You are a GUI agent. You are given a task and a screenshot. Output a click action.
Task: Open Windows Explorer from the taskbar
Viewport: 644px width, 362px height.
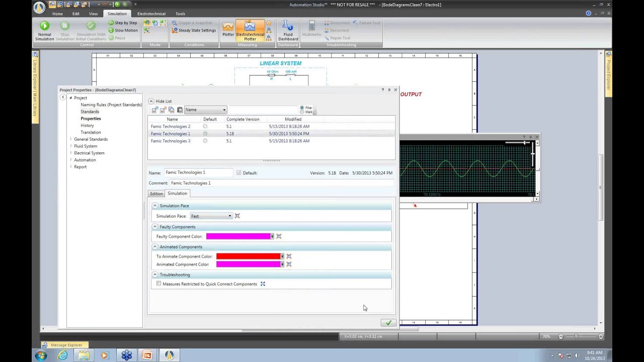pyautogui.click(x=84, y=355)
